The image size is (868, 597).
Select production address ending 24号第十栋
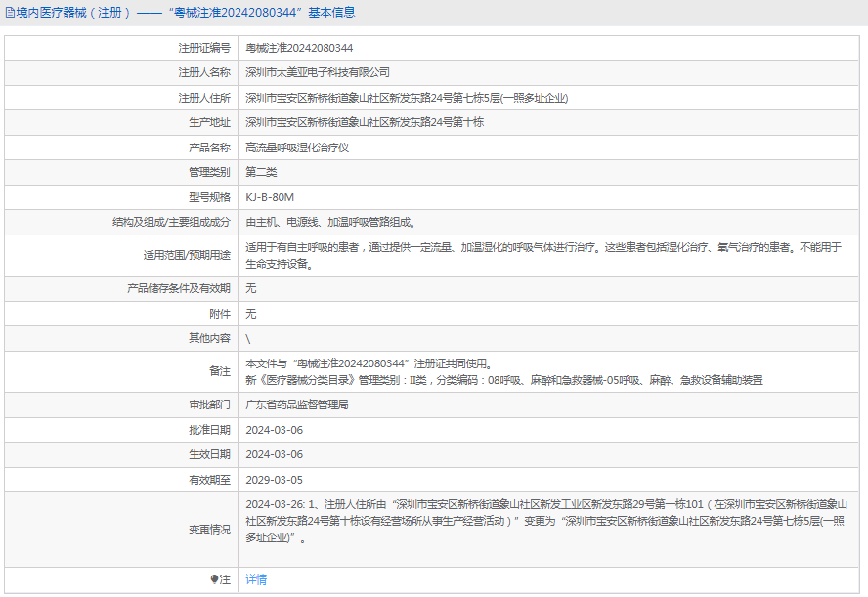[365, 122]
